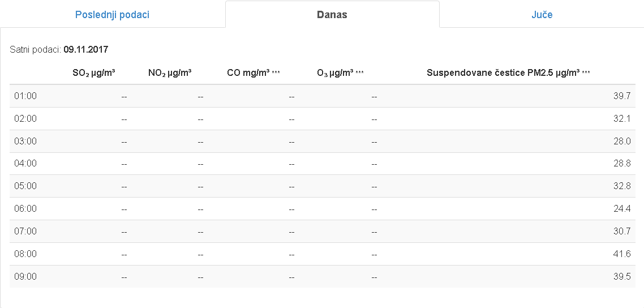
Task: Click the Suspendovane čestice PM2.5 header
Action: [x=508, y=73]
